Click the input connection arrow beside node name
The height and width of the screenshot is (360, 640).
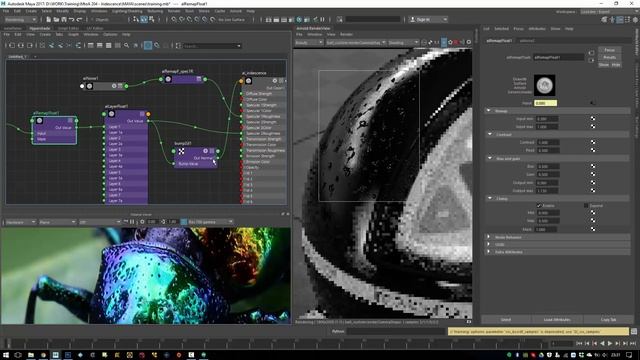(x=591, y=53)
